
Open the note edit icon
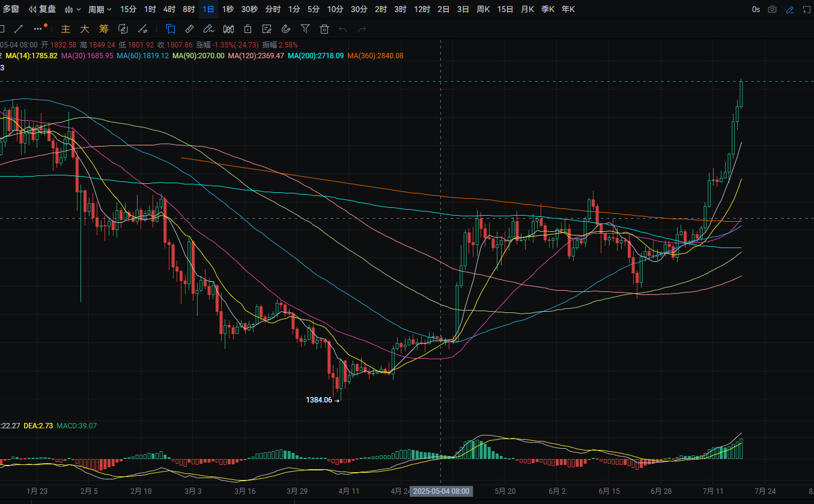267,29
